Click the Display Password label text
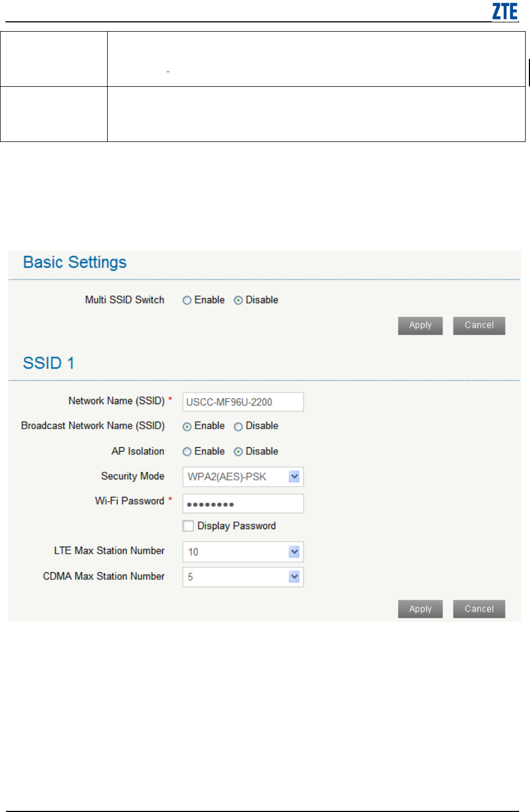This screenshot has width=530, height=812. tap(237, 526)
